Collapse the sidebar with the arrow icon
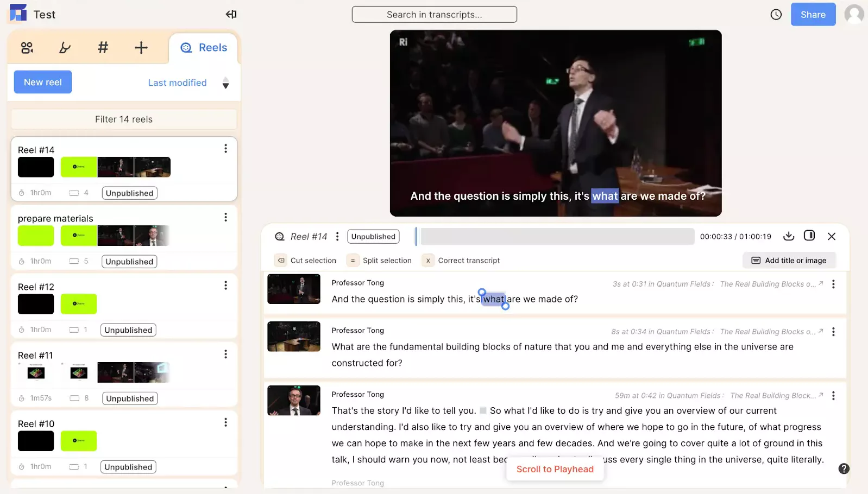This screenshot has height=494, width=868. pyautogui.click(x=231, y=14)
